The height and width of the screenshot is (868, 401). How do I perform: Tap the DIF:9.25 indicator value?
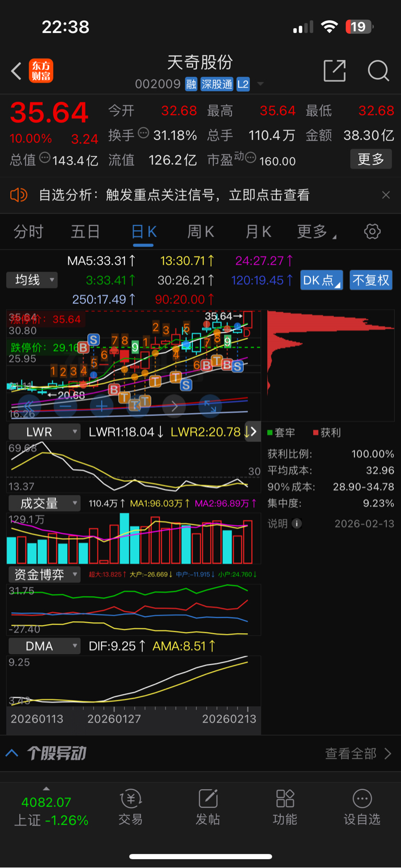point(117,646)
